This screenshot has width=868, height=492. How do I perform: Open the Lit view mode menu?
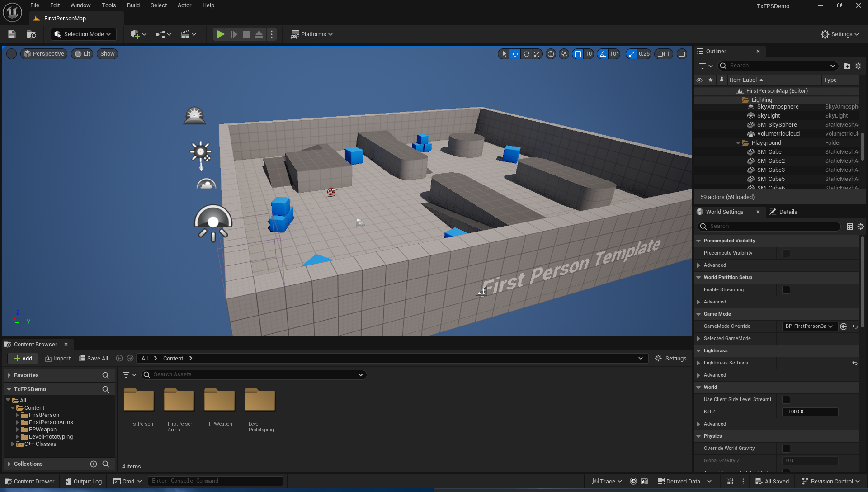83,54
